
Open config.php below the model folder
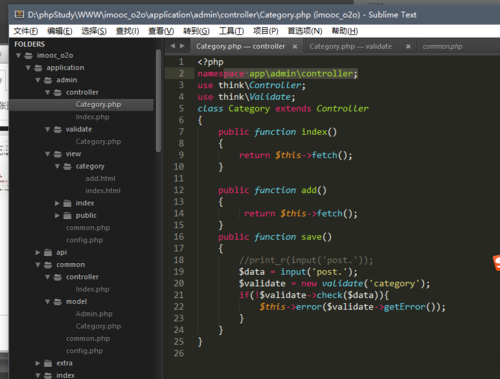coord(84,351)
